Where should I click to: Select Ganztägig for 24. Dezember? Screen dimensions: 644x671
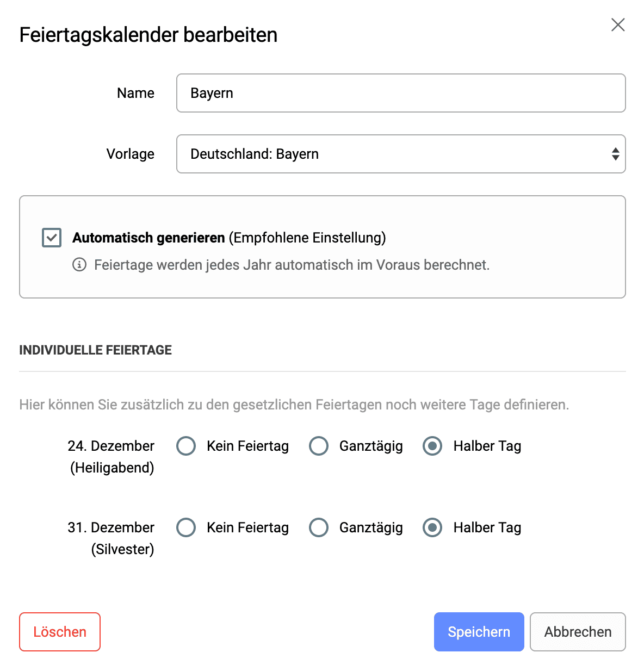tap(319, 446)
